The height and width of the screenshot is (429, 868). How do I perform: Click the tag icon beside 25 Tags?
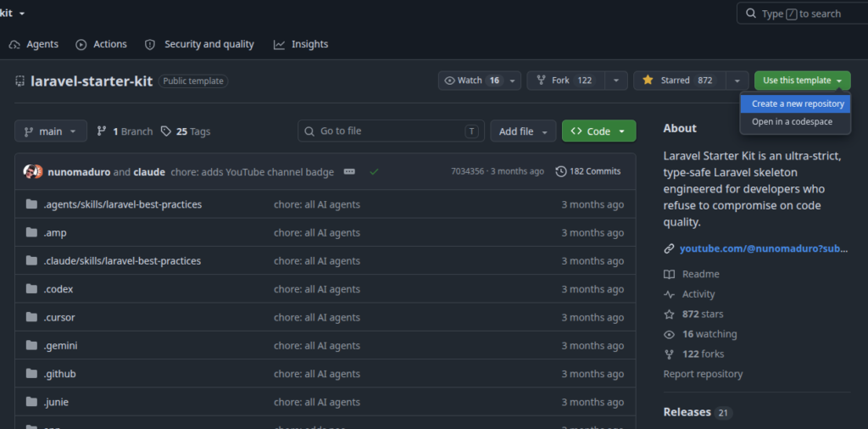[166, 131]
